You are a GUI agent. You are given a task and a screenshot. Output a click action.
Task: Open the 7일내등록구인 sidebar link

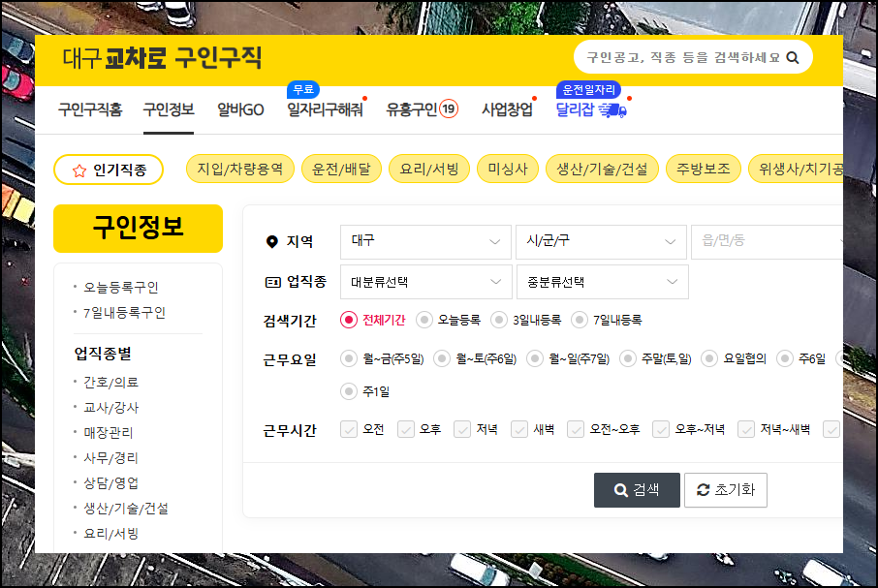(x=124, y=313)
